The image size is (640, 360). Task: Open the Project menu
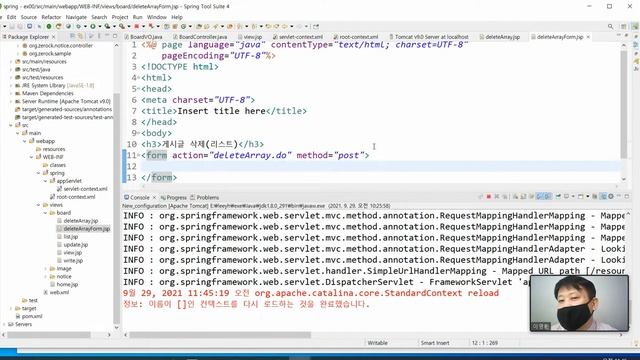pos(120,17)
